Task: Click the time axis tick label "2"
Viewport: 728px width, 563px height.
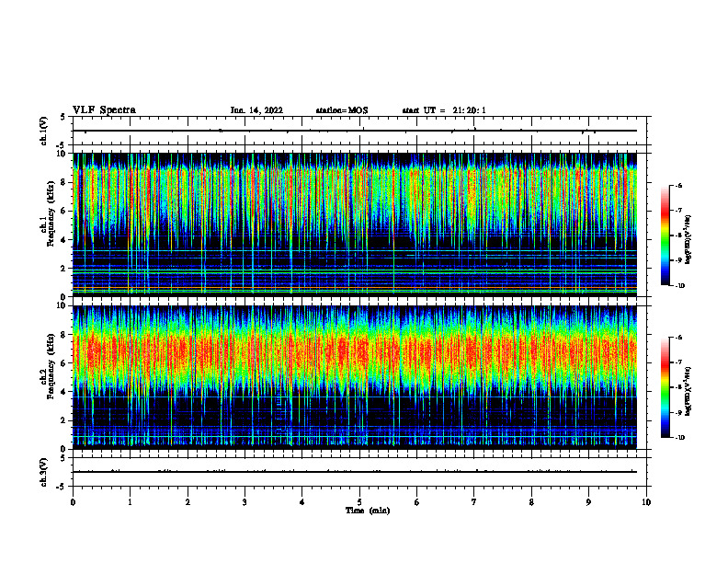Action: tap(188, 502)
